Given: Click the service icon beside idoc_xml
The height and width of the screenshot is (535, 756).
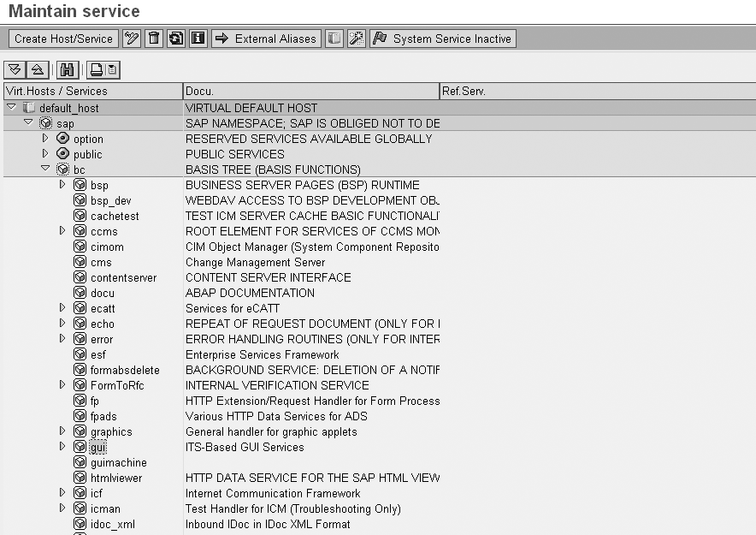Looking at the screenshot, I should (x=80, y=524).
